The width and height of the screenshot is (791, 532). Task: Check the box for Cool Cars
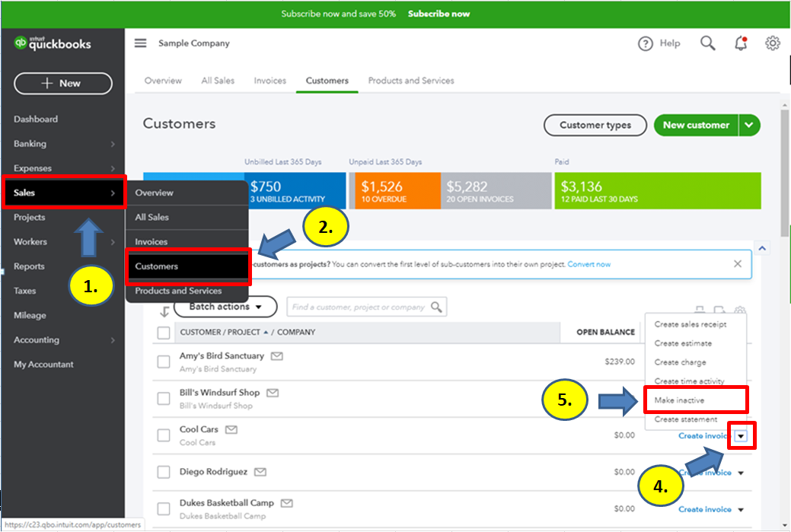coord(164,435)
